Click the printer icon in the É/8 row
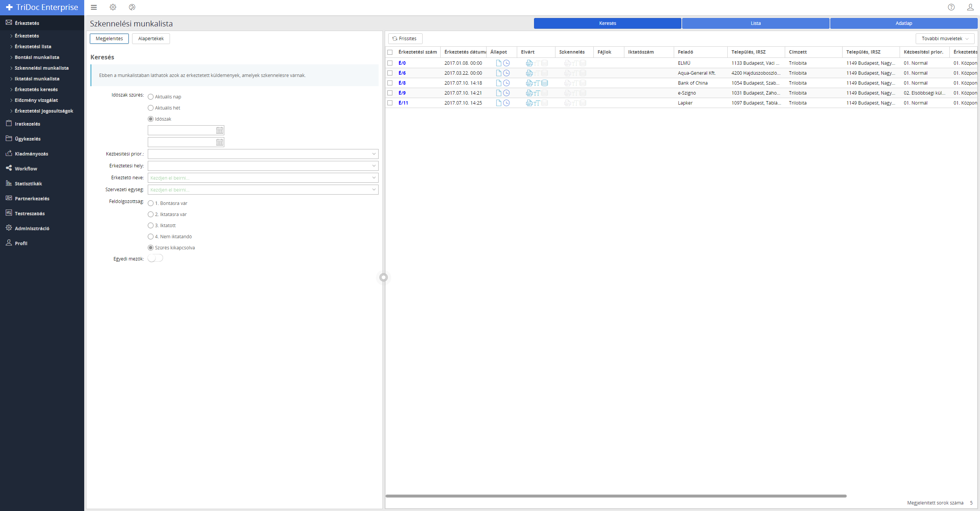The width and height of the screenshot is (980, 511). 529,83
